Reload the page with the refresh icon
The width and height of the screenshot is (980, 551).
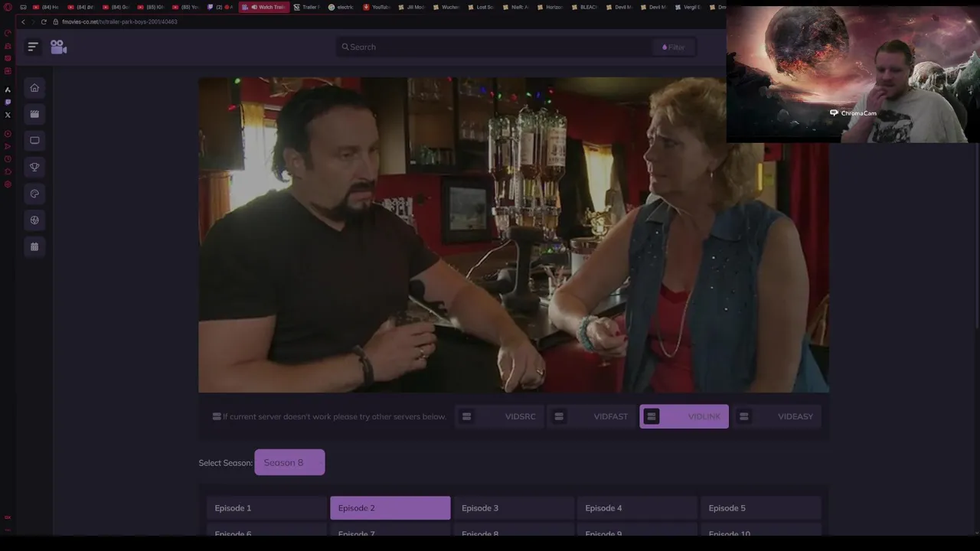tap(44, 21)
